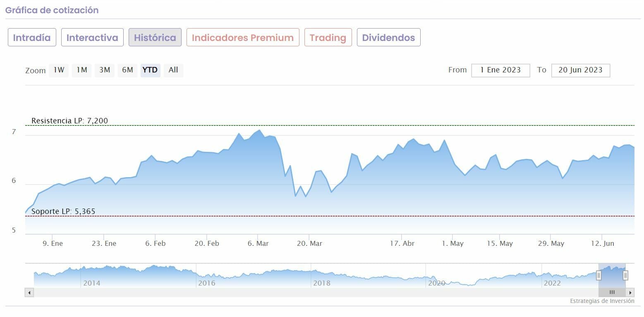Activate the YTD zoom button
Viewport: 644px width, 317px height.
(x=150, y=70)
